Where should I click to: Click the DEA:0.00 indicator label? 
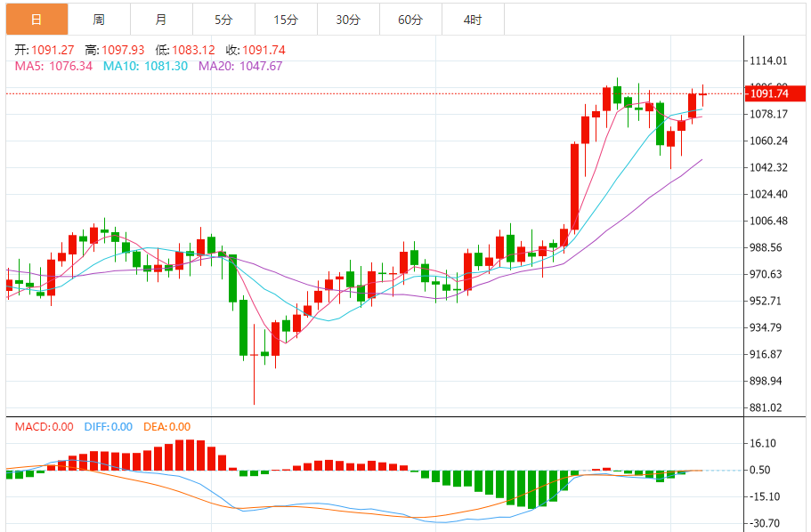[167, 427]
